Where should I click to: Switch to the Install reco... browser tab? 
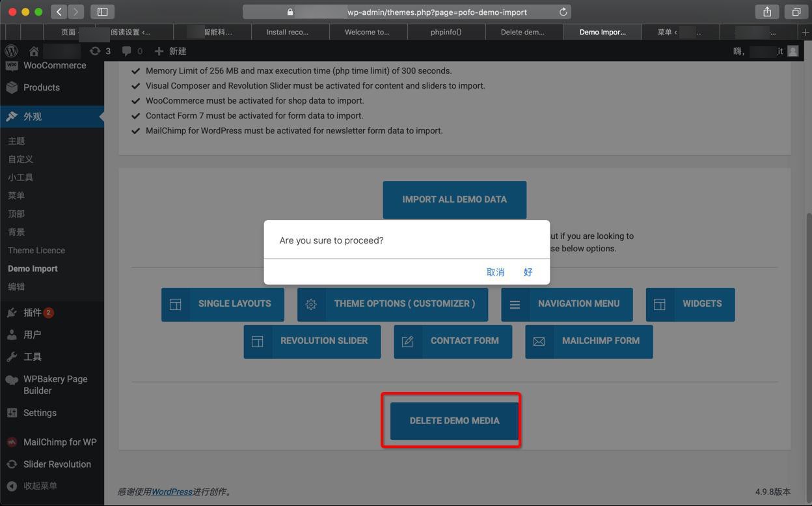coord(291,32)
